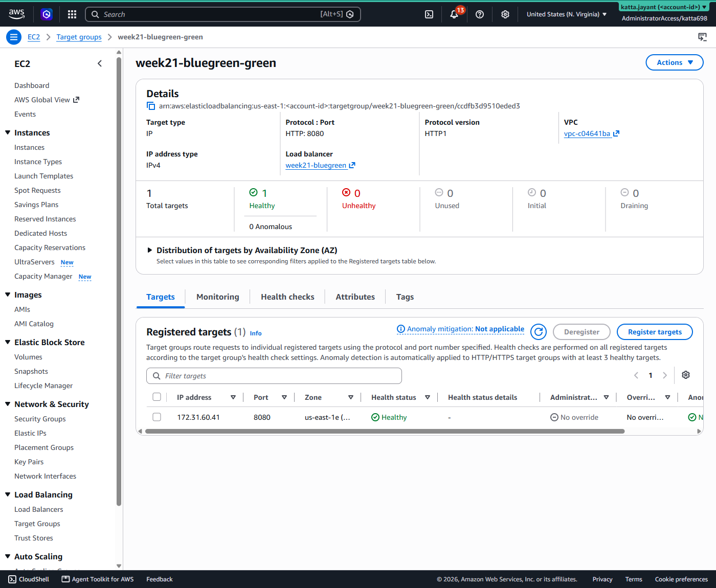Copy the target group ARN icon

(x=151, y=106)
